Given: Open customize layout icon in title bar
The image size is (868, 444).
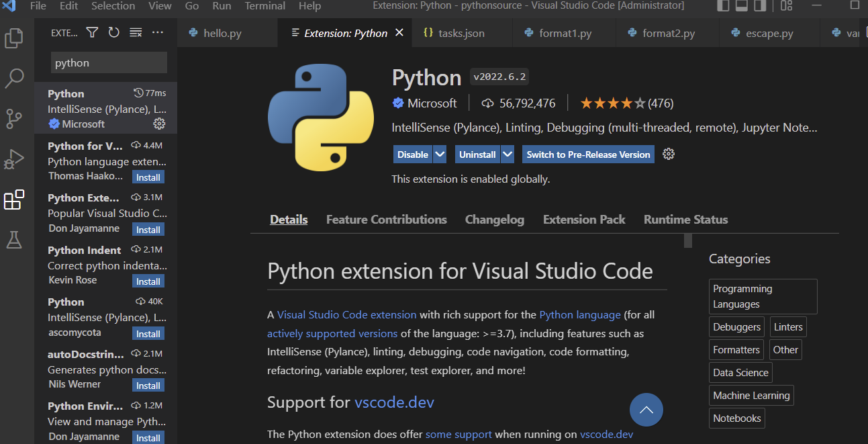Looking at the screenshot, I should pos(787,6).
